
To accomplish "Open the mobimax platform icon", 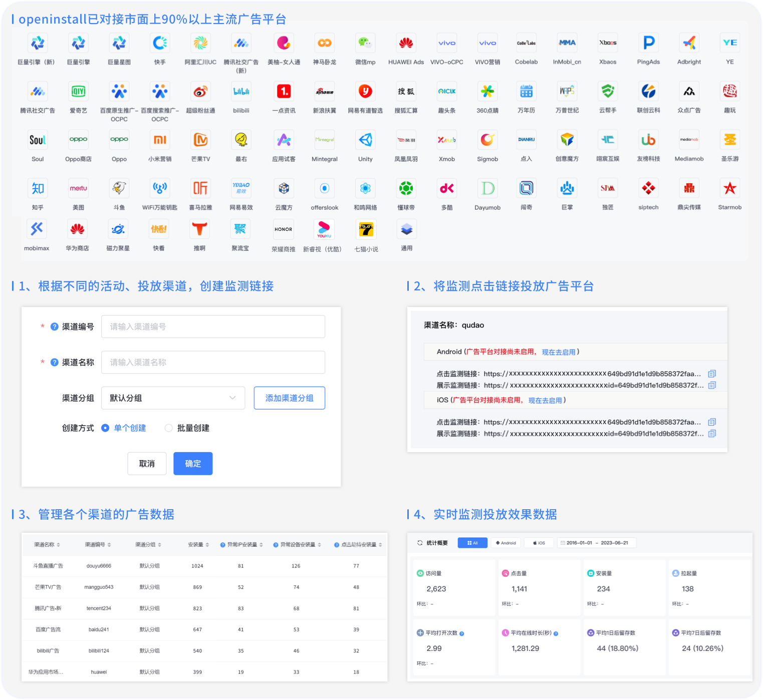I will [37, 229].
